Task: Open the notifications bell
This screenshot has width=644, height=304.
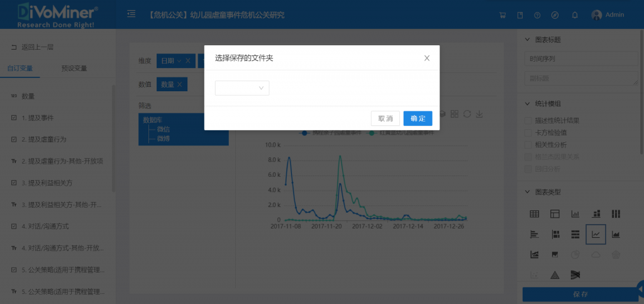Action: coord(575,14)
